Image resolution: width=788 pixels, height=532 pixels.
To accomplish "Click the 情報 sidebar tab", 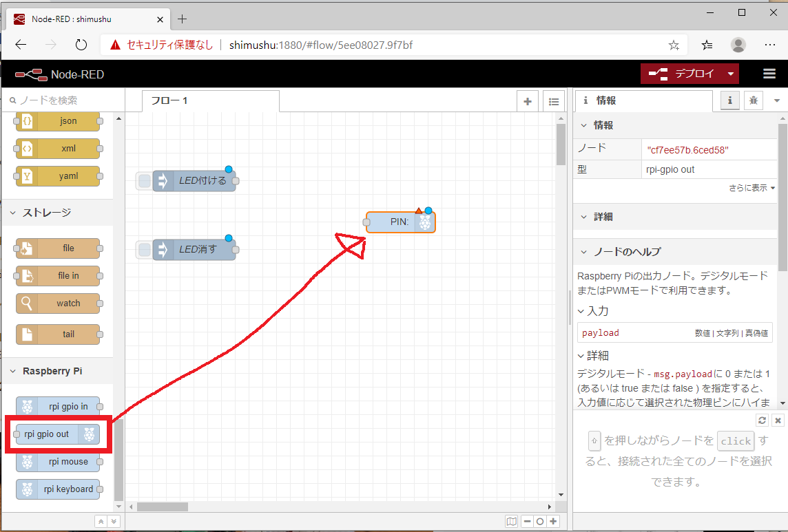I will [644, 101].
